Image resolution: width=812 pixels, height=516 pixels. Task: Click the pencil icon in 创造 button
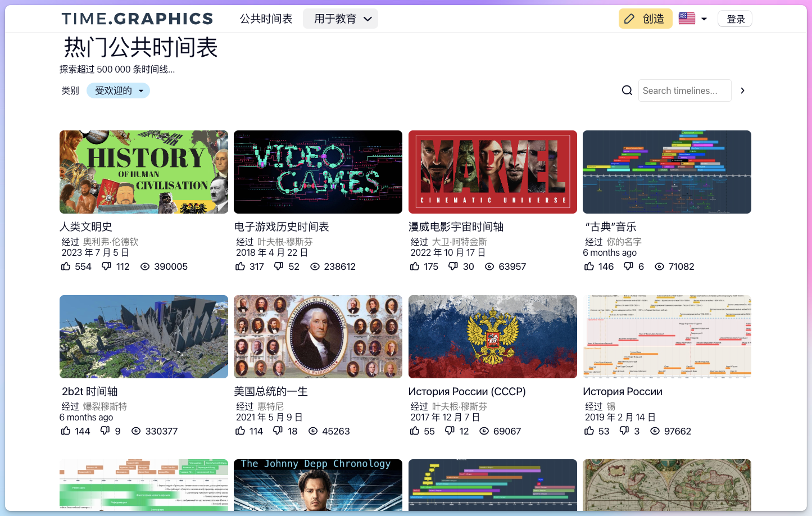click(x=629, y=19)
